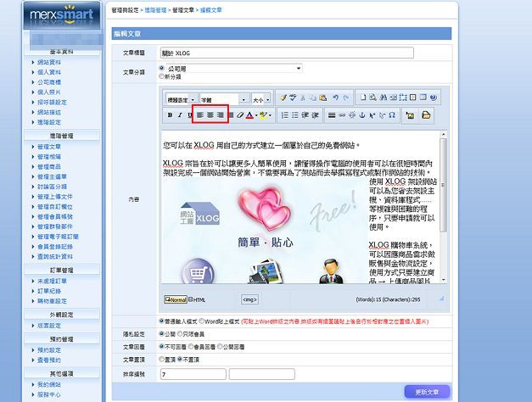Select the 新分類 new category radio
The height and width of the screenshot is (402, 532).
point(161,76)
